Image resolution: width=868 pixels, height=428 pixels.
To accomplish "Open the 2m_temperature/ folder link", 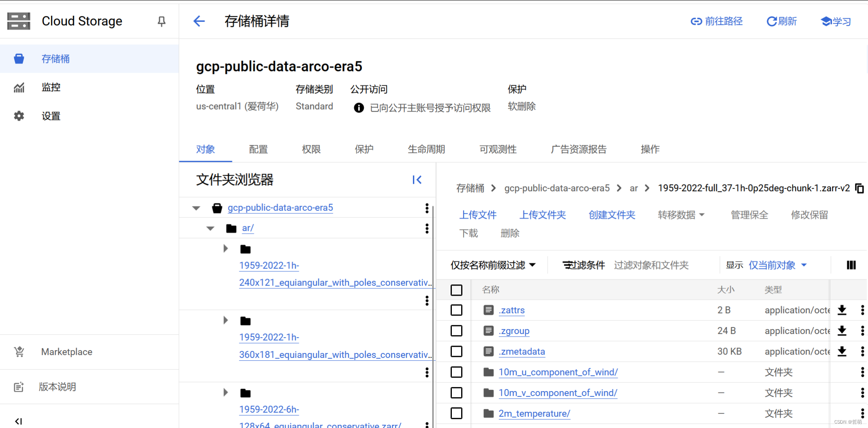I will click(x=534, y=414).
